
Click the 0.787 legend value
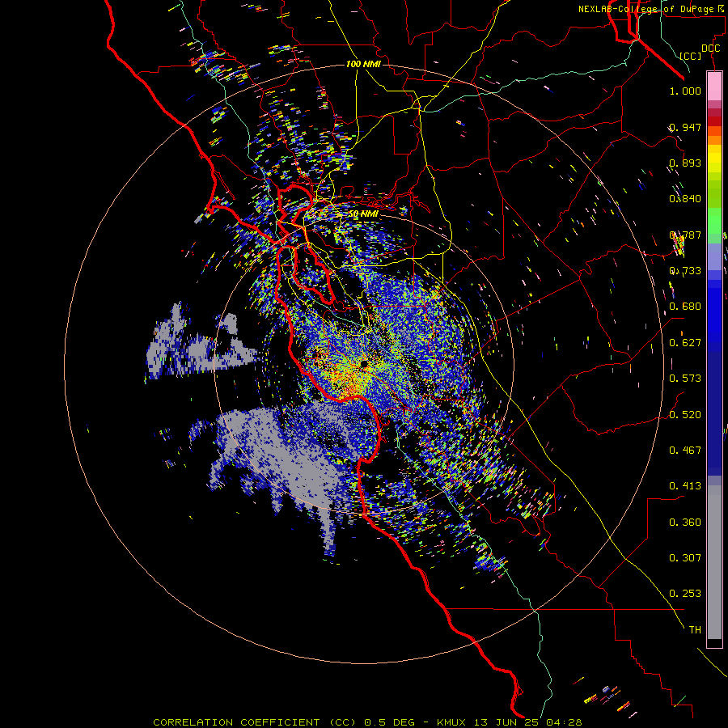click(685, 235)
